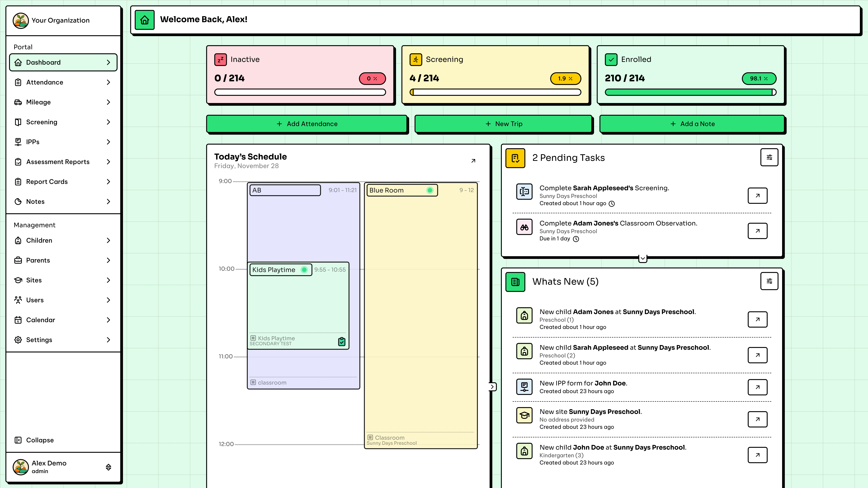This screenshot has width=868, height=488.
Task: Click the Add Attendance button
Action: click(307, 124)
